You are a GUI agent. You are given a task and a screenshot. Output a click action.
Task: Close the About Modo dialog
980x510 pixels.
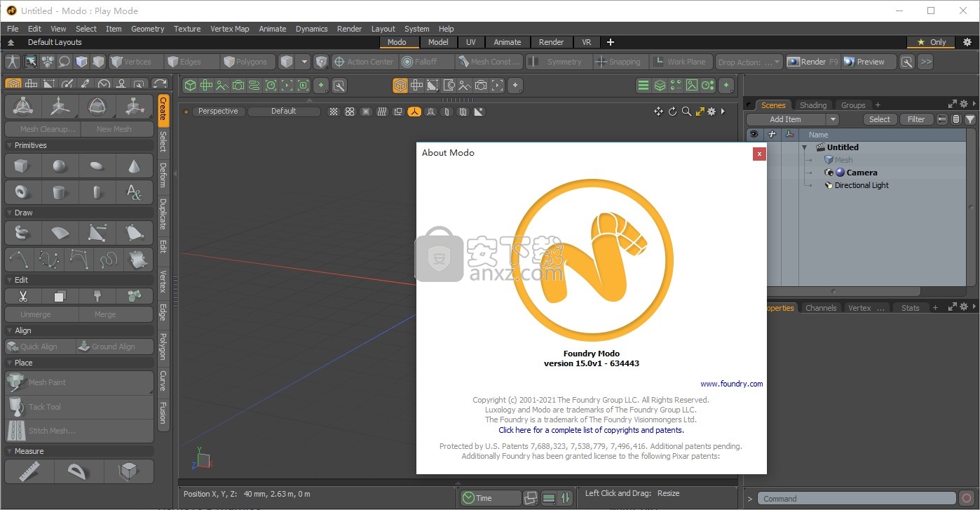pos(759,154)
